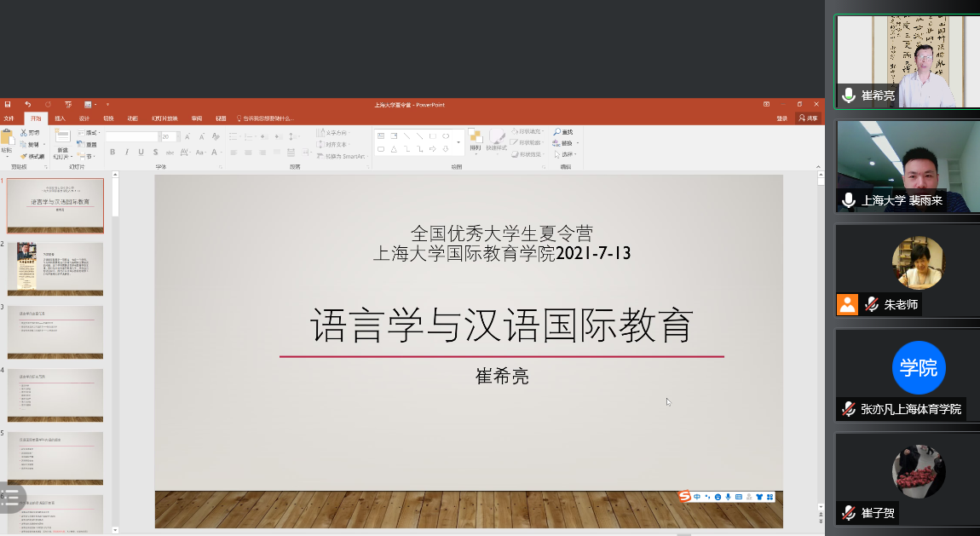Expand the shapes gallery dropdown
The height and width of the screenshot is (536, 980).
[458, 142]
